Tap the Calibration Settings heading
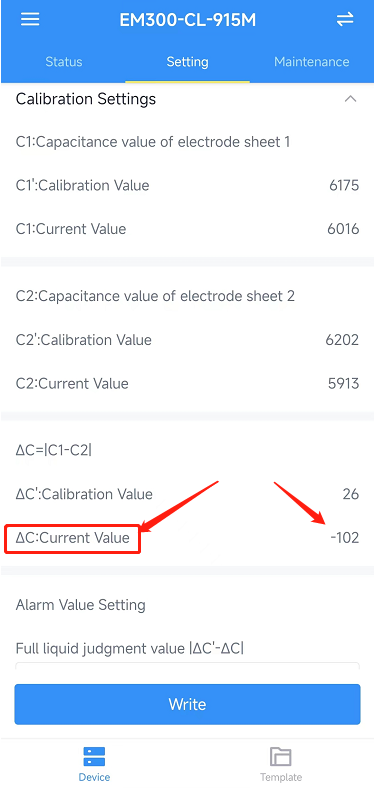Screen dimensions: 378x793 coord(86,99)
